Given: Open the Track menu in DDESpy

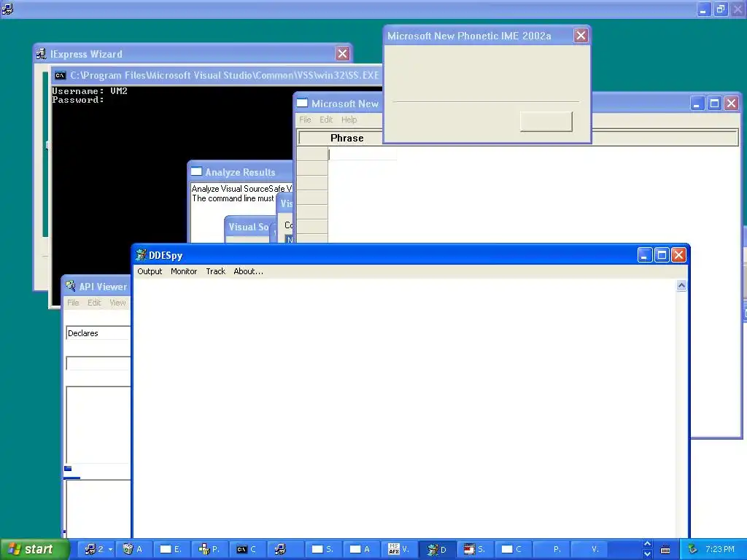Looking at the screenshot, I should (x=215, y=271).
